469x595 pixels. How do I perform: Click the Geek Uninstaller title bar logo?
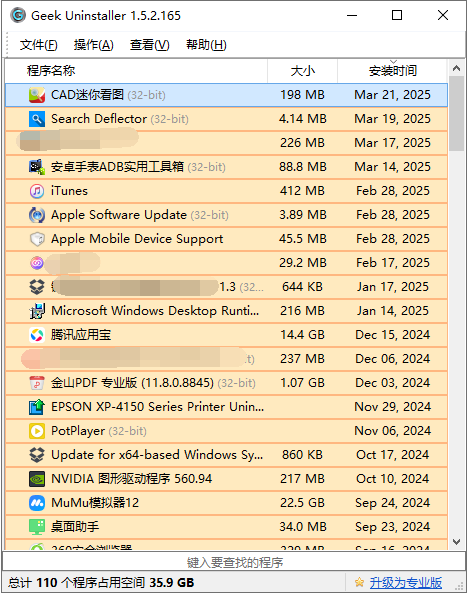coord(18,16)
